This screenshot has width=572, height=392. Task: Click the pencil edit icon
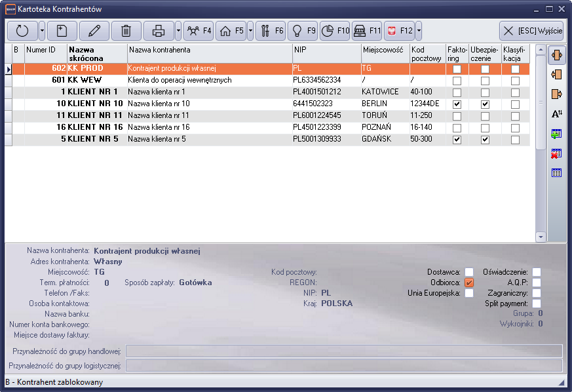click(x=94, y=30)
